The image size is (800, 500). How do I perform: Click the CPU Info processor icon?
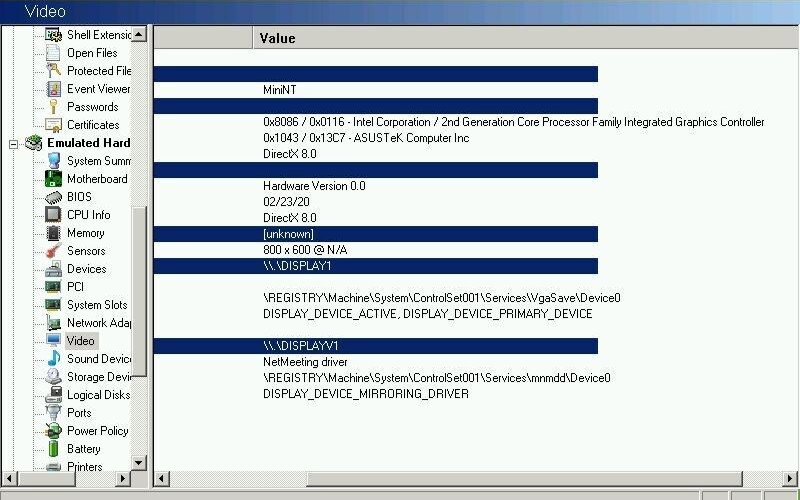pos(53,215)
